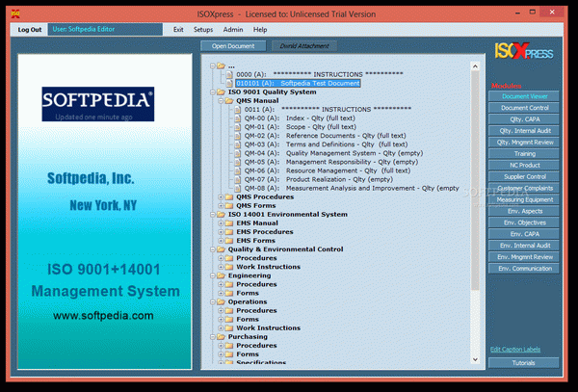Open the Admin menu

coord(233,30)
